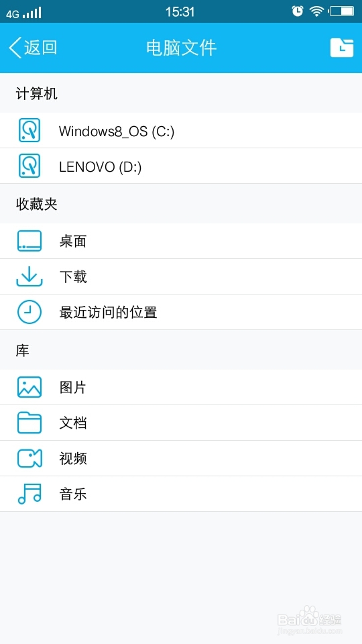Open 最近访问的位置 recent locations
This screenshot has height=644, width=362.
(x=181, y=312)
